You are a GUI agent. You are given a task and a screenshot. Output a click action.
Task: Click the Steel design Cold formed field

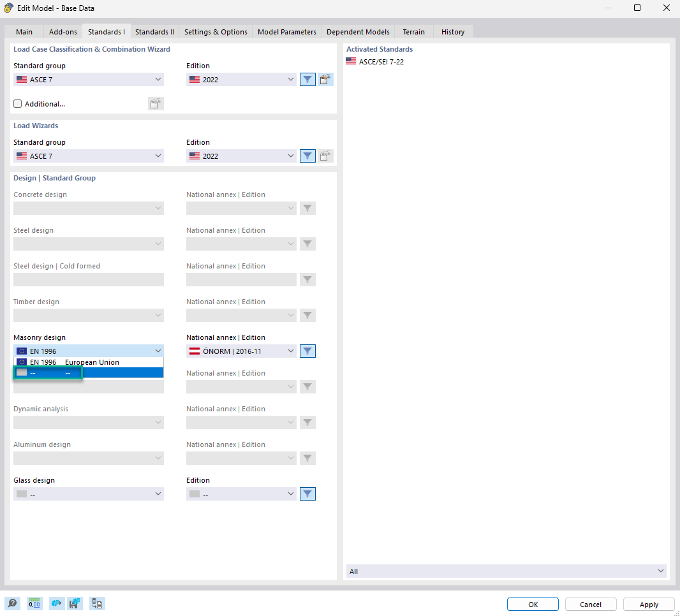pyautogui.click(x=89, y=279)
